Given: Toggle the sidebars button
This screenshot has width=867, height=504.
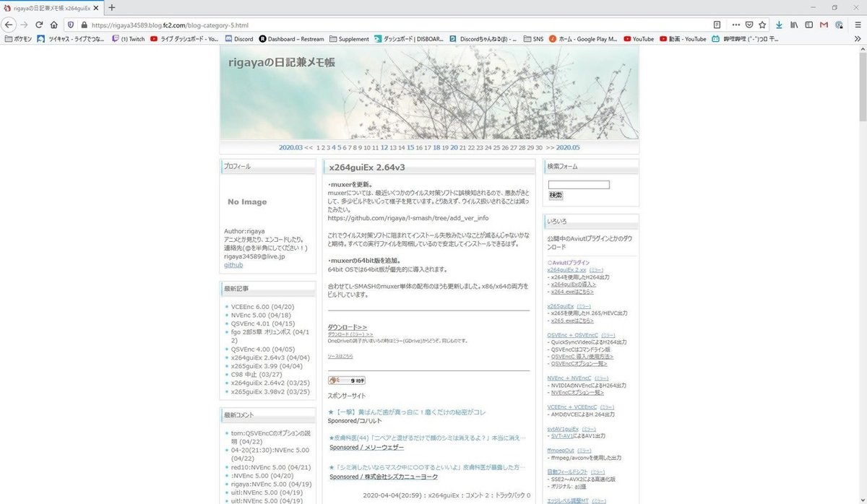Looking at the screenshot, I should pos(809,25).
